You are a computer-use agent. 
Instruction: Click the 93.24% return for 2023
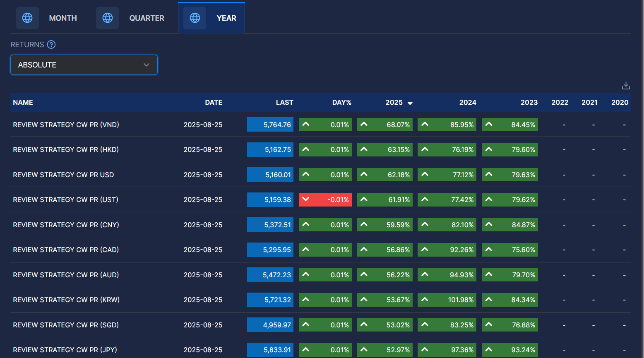click(x=510, y=350)
